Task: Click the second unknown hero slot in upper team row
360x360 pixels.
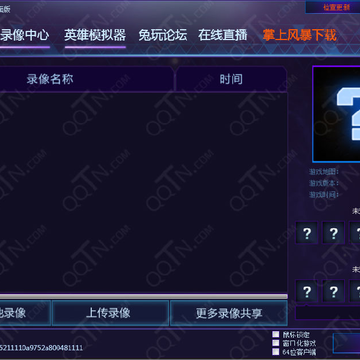Action: click(333, 233)
